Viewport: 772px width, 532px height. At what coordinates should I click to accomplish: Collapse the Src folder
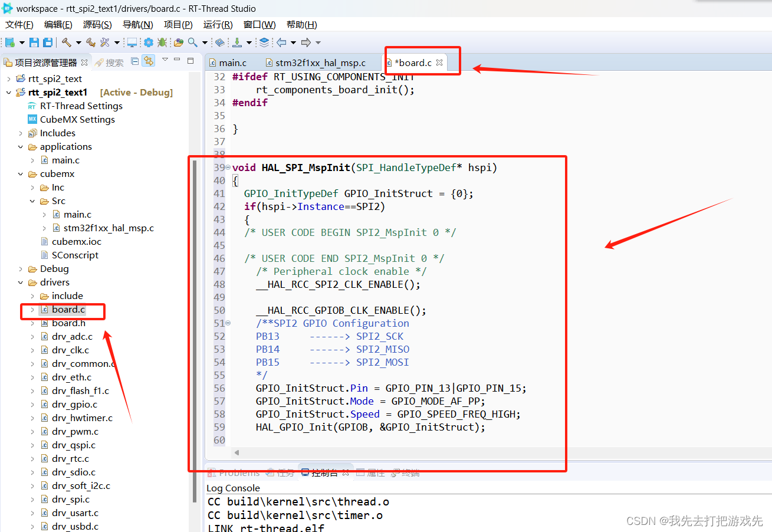32,201
